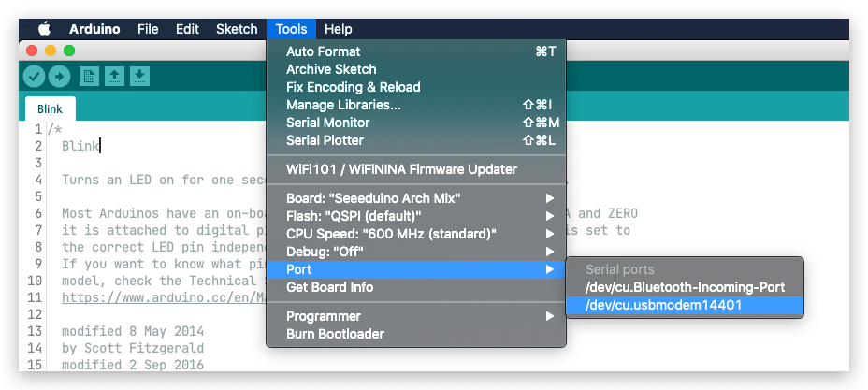The image size is (868, 390).
Task: Launch the Serial Plotter
Action: tap(416, 140)
